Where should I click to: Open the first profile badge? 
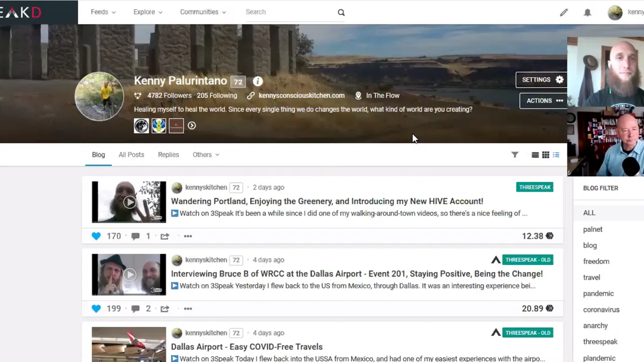click(141, 126)
